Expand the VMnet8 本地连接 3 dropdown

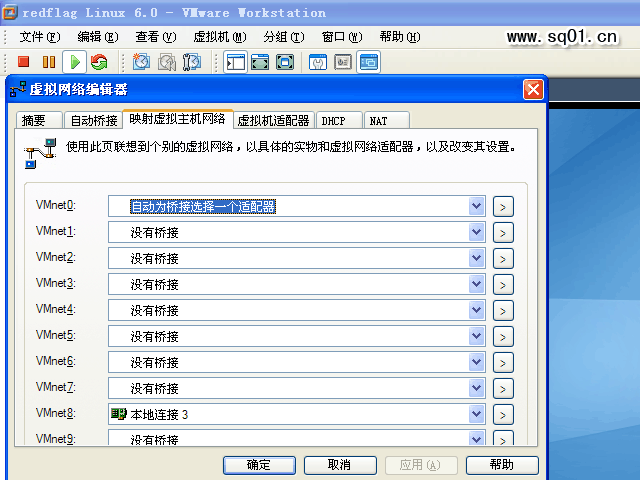[x=476, y=414]
